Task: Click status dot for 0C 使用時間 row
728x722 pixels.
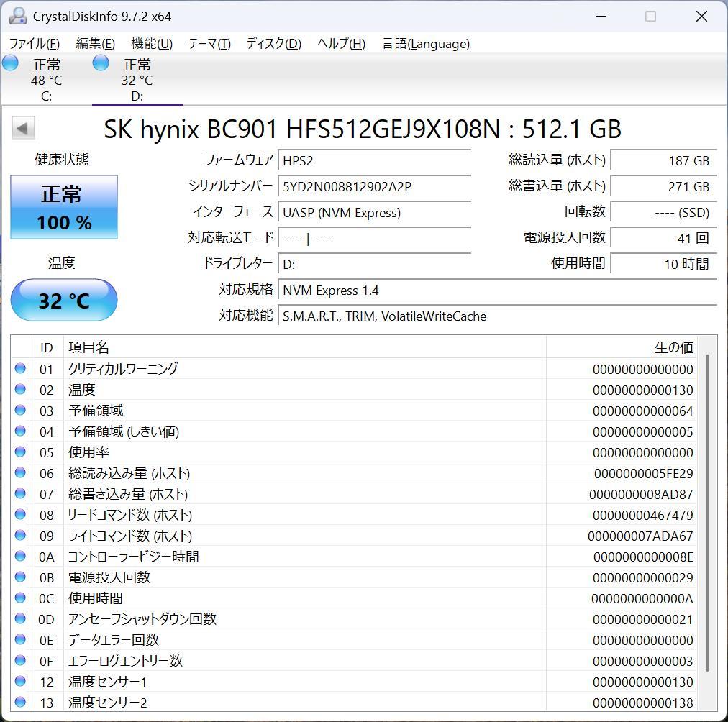Action: pos(20,598)
